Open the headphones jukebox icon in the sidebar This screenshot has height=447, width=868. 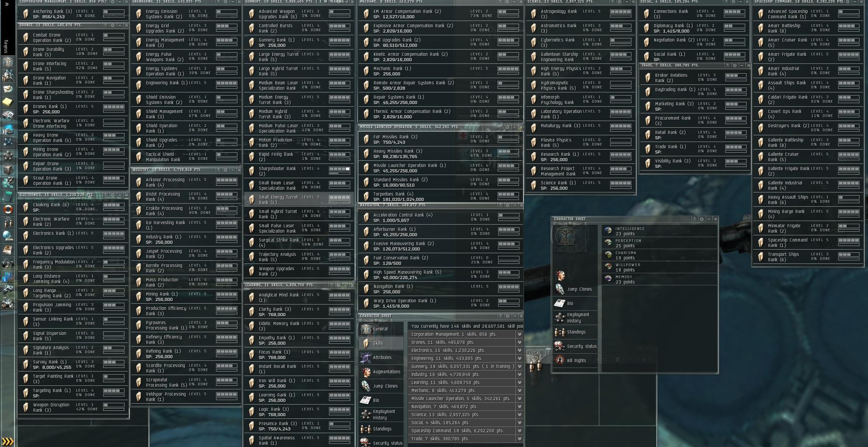(x=8, y=263)
